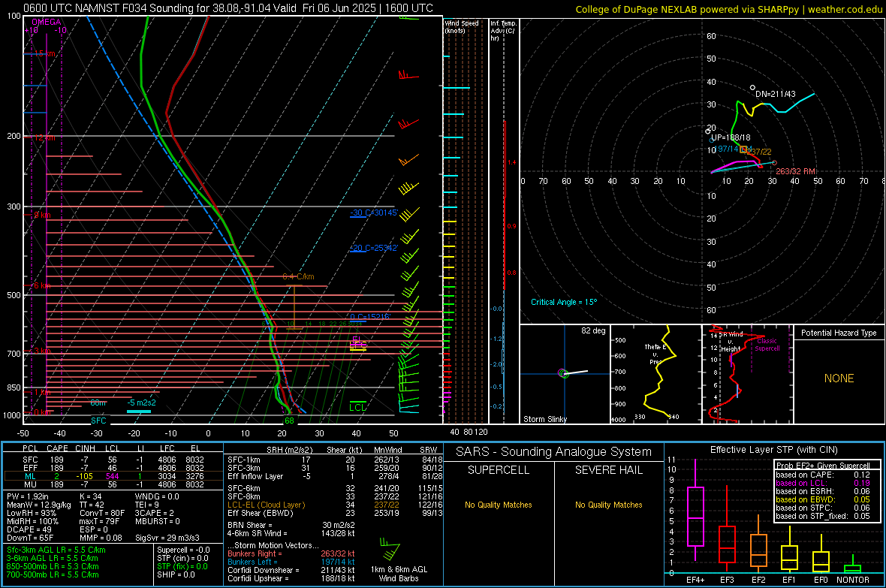This screenshot has height=588, width=886.
Task: Click the WNDG = 0.0 value
Action: 157,496
